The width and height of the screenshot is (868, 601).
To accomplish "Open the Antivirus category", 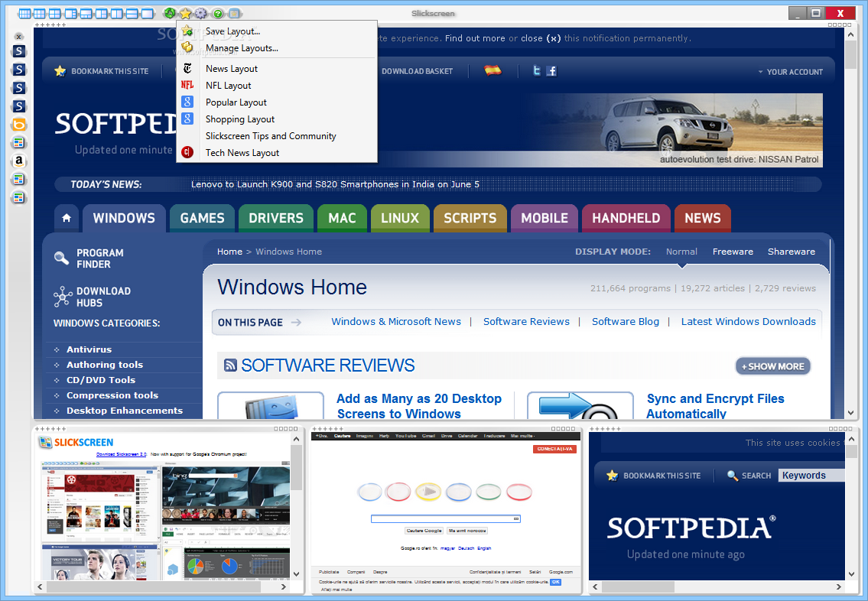I will tap(89, 349).
